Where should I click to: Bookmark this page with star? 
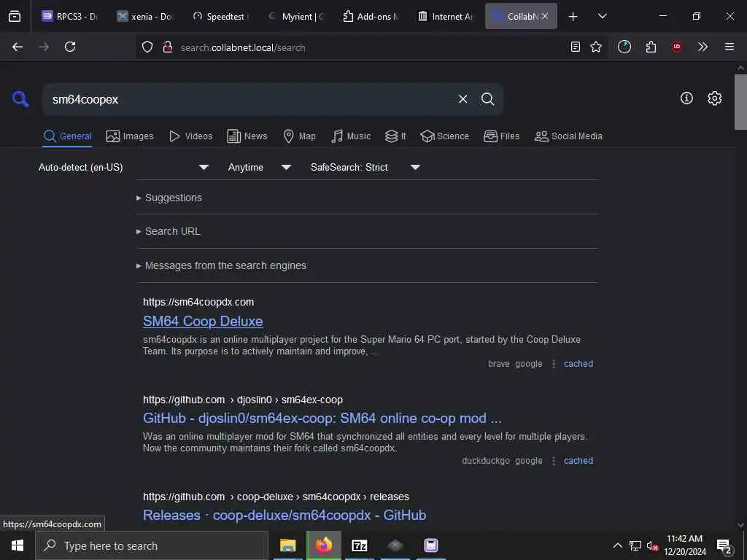click(595, 47)
